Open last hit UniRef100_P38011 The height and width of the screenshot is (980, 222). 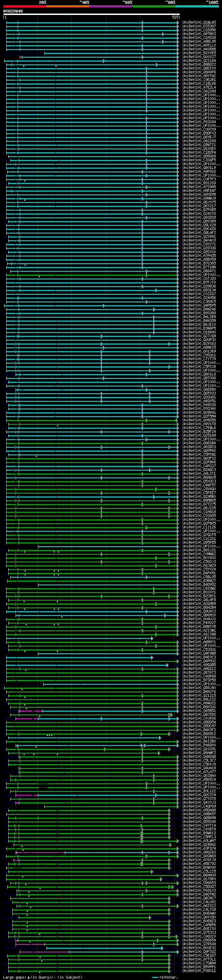click(199, 971)
